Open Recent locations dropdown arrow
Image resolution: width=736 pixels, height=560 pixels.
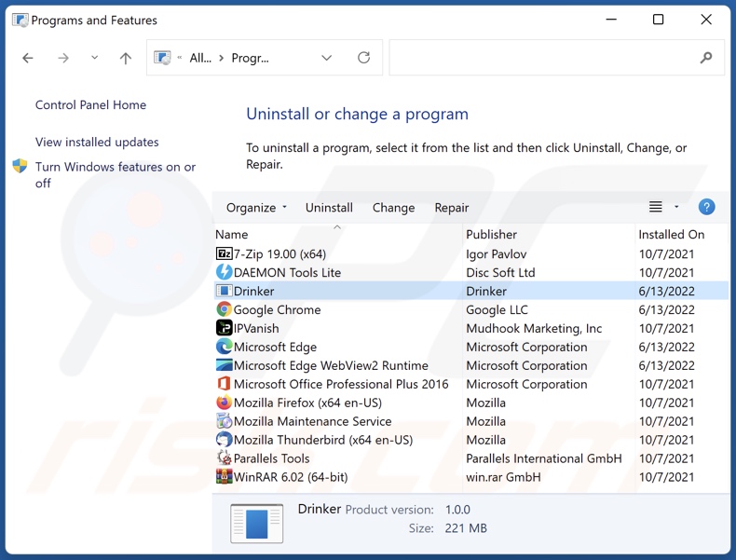click(x=94, y=58)
